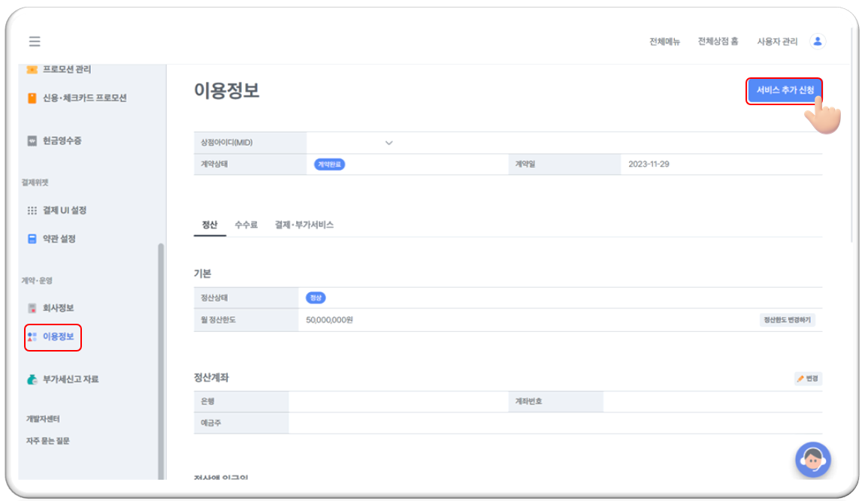Open 결제 UI 설정 grid icon
The height and width of the screenshot is (501, 868).
click(32, 210)
